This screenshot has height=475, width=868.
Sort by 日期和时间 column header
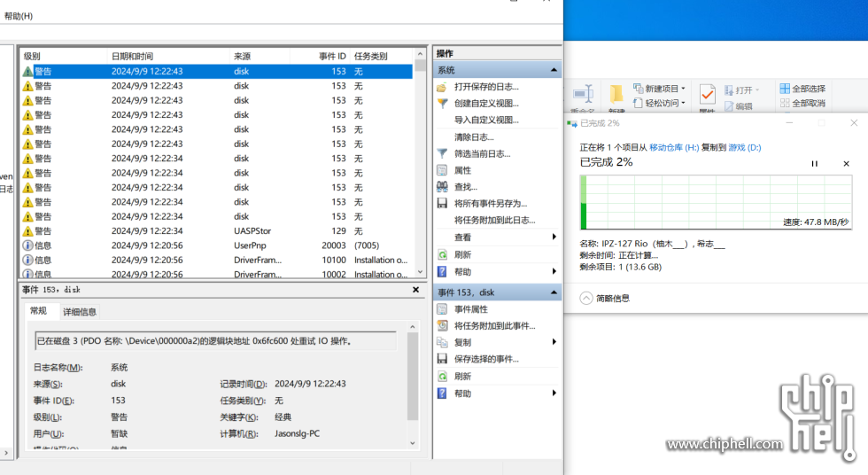168,57
